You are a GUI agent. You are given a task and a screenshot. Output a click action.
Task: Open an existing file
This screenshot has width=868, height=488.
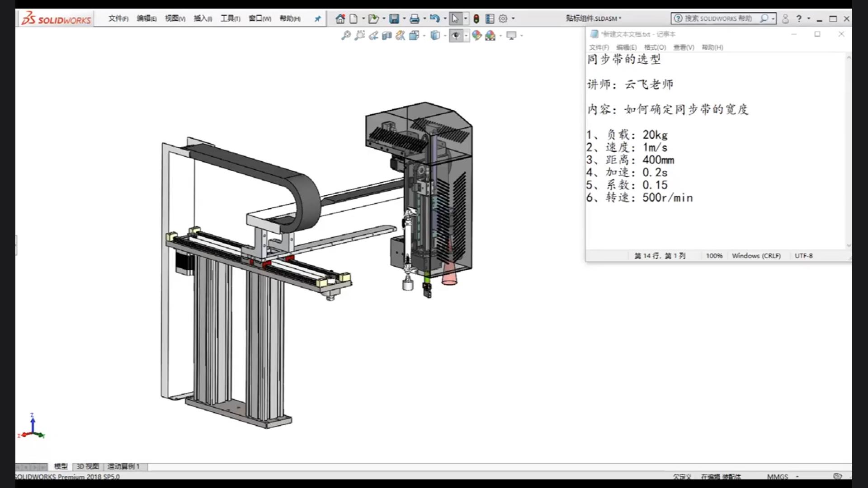pyautogui.click(x=373, y=19)
